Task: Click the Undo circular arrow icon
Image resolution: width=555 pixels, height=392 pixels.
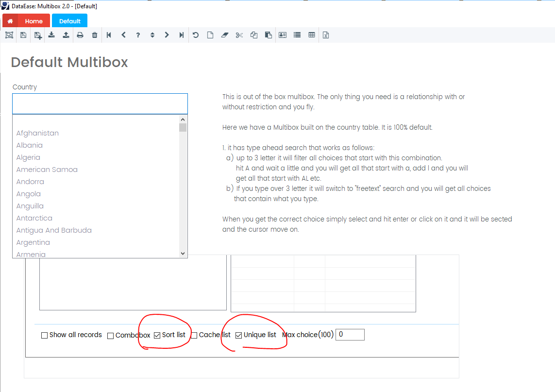Action: [x=196, y=35]
